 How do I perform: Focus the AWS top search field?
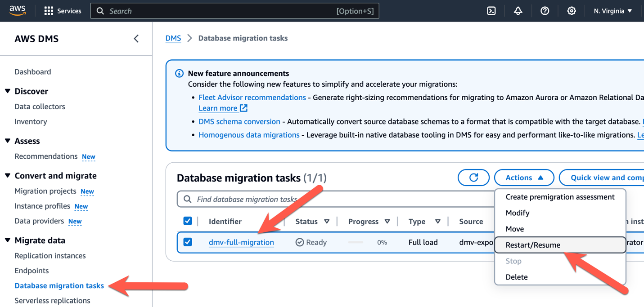pos(234,11)
